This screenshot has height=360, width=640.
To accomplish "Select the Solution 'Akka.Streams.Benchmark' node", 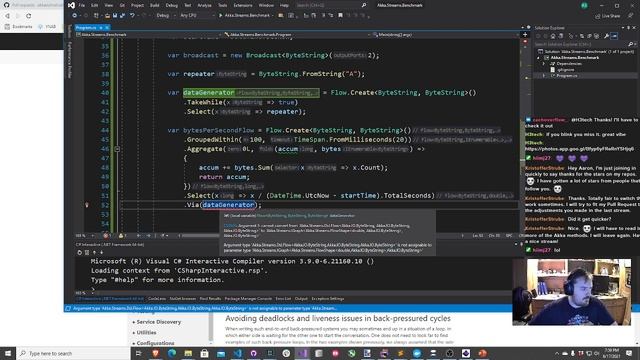I will pos(586,51).
